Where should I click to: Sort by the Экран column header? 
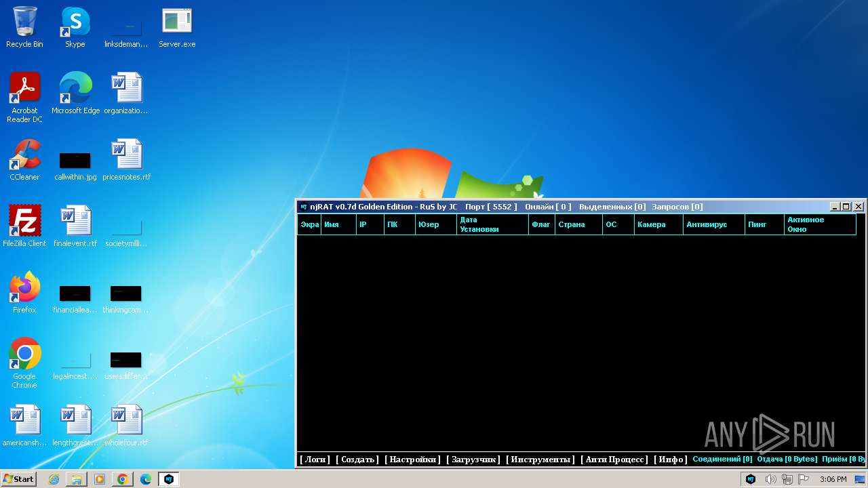coord(309,224)
